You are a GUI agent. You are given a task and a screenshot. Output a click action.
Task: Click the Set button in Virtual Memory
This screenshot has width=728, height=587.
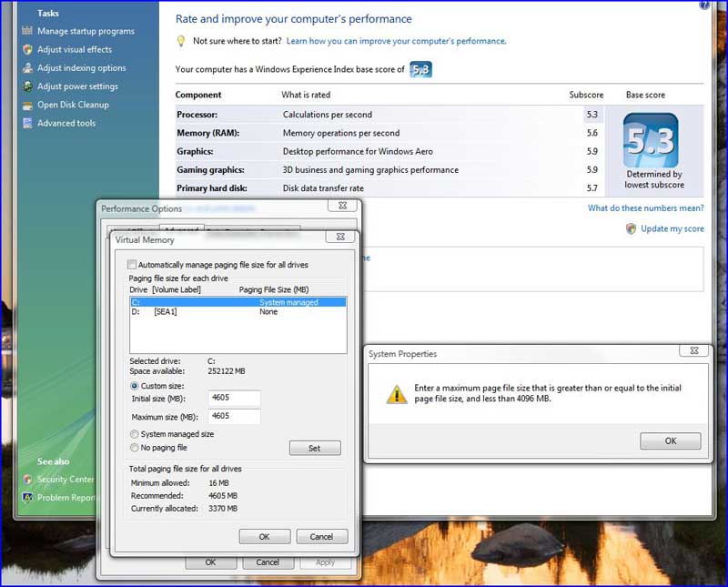[315, 448]
